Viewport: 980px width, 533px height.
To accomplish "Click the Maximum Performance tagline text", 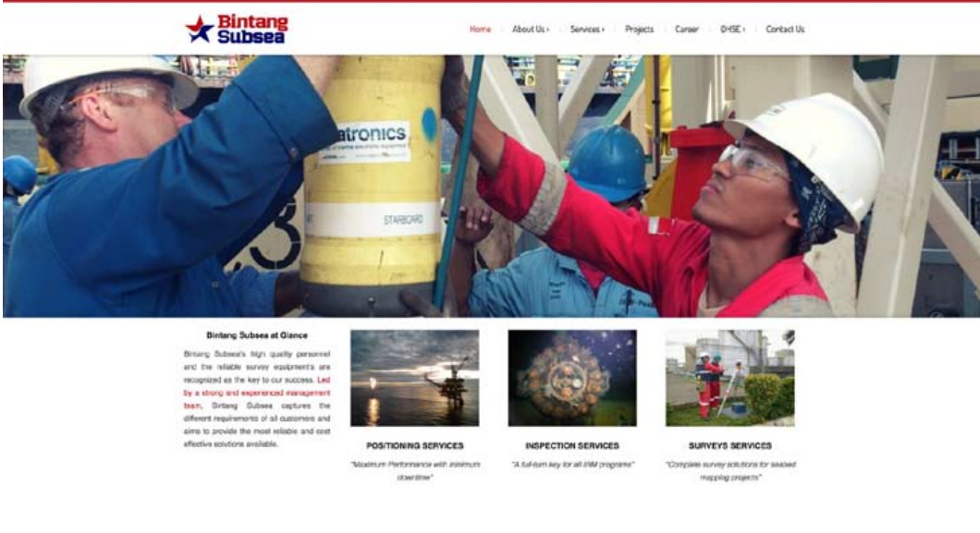I will coord(415,470).
